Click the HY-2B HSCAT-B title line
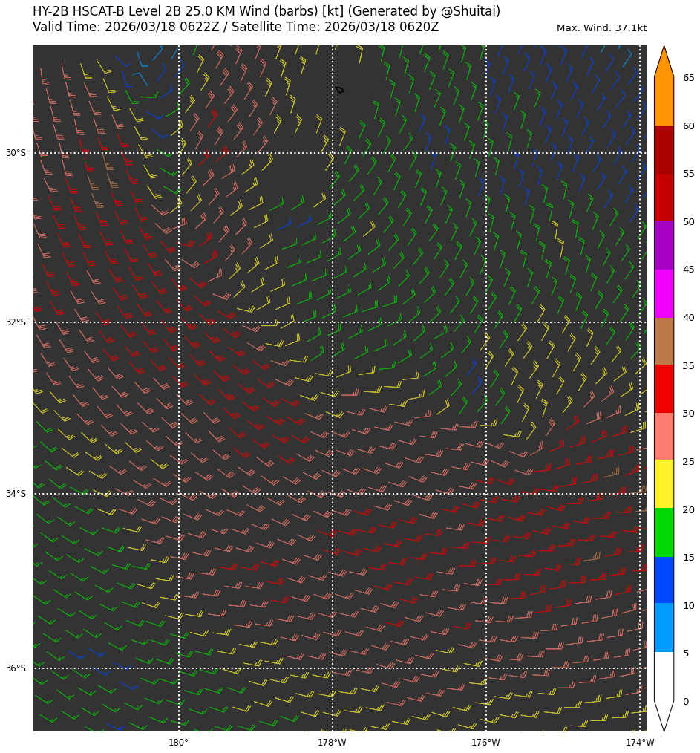Image resolution: width=700 pixels, height=753 pixels. (x=266, y=12)
